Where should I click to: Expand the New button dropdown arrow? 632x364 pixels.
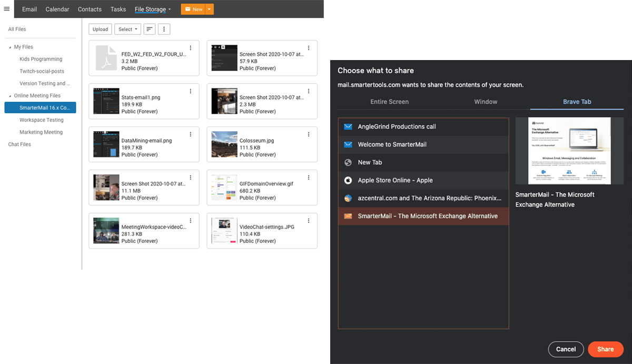[210, 9]
